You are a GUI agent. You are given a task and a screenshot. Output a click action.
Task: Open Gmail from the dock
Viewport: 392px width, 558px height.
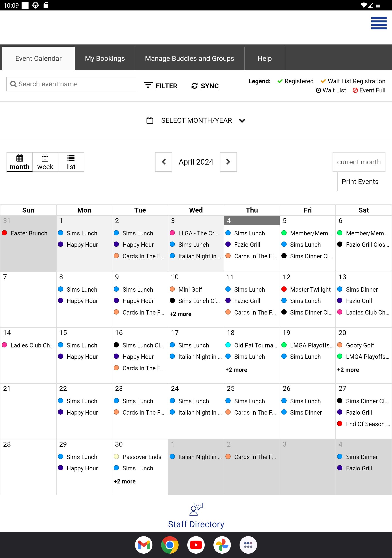coord(144,545)
